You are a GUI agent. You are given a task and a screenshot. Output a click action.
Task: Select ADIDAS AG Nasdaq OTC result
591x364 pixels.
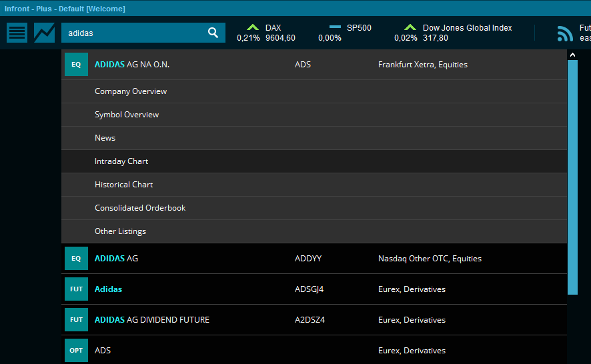click(x=116, y=259)
